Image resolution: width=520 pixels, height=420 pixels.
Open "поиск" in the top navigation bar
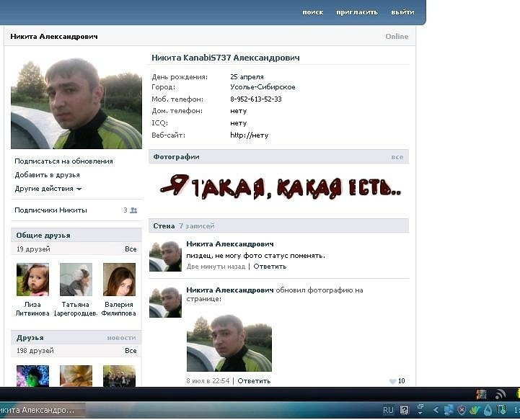[312, 12]
